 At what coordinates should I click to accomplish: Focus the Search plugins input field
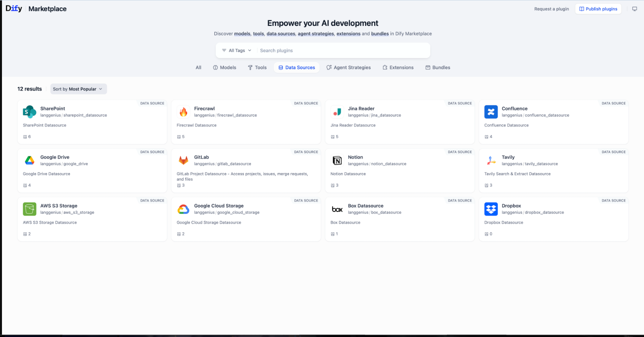pyautogui.click(x=342, y=50)
